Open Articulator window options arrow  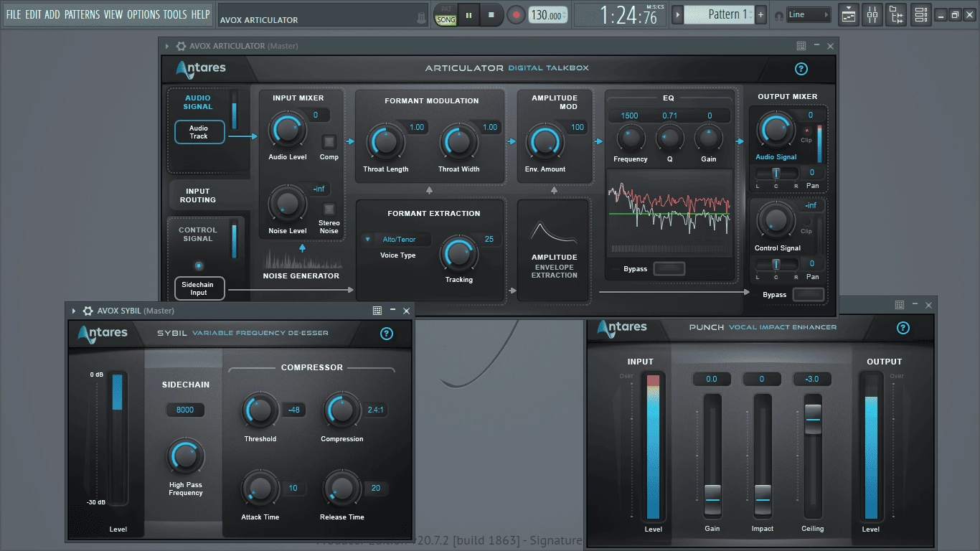pyautogui.click(x=167, y=46)
